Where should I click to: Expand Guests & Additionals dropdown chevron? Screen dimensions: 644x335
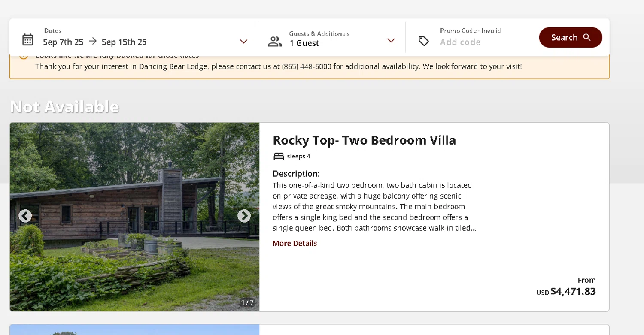tap(391, 41)
